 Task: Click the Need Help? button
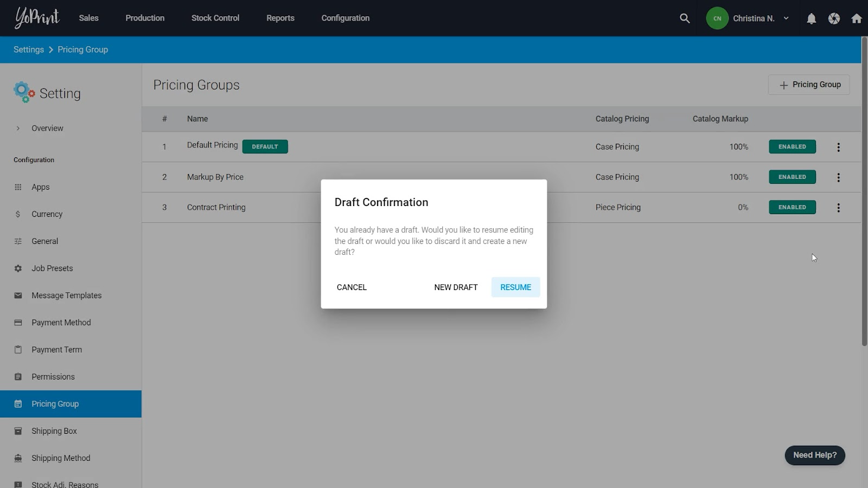point(815,455)
